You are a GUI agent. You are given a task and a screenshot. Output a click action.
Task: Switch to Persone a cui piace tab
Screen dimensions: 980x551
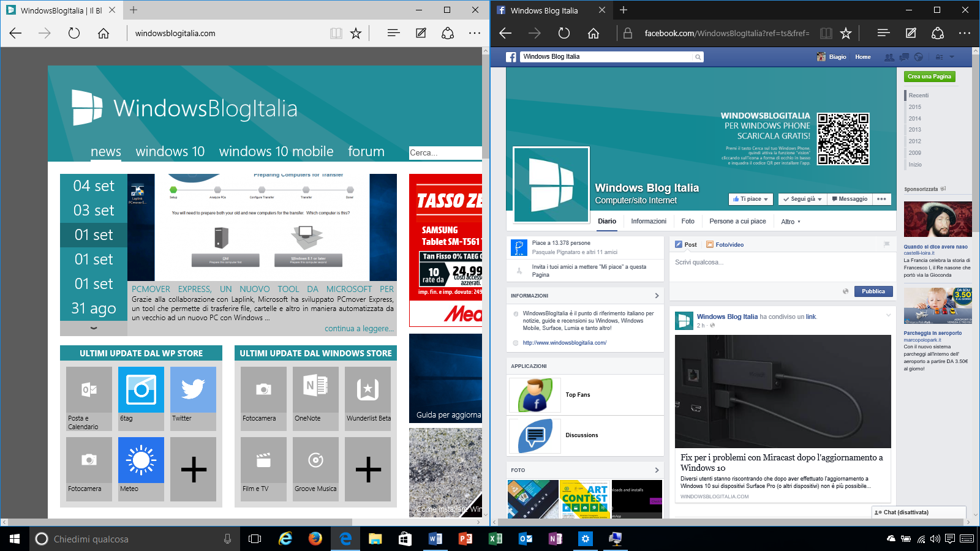click(x=737, y=222)
